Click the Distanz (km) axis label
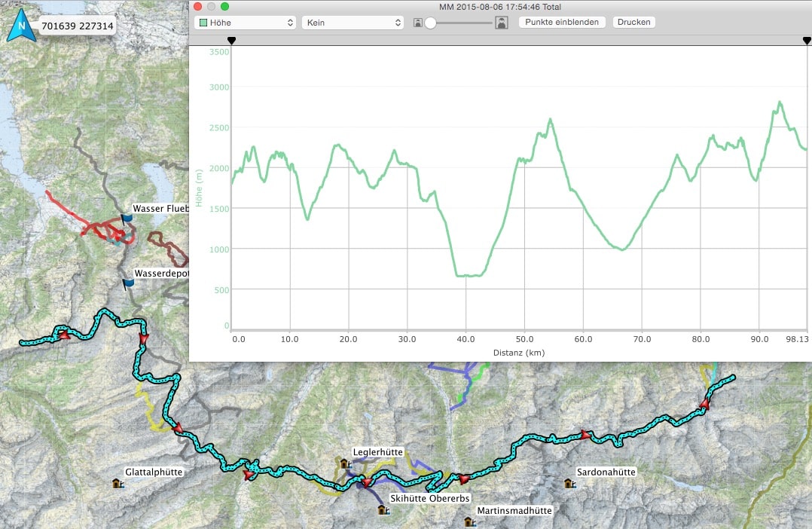Image resolution: width=812 pixels, height=529 pixels. [519, 353]
